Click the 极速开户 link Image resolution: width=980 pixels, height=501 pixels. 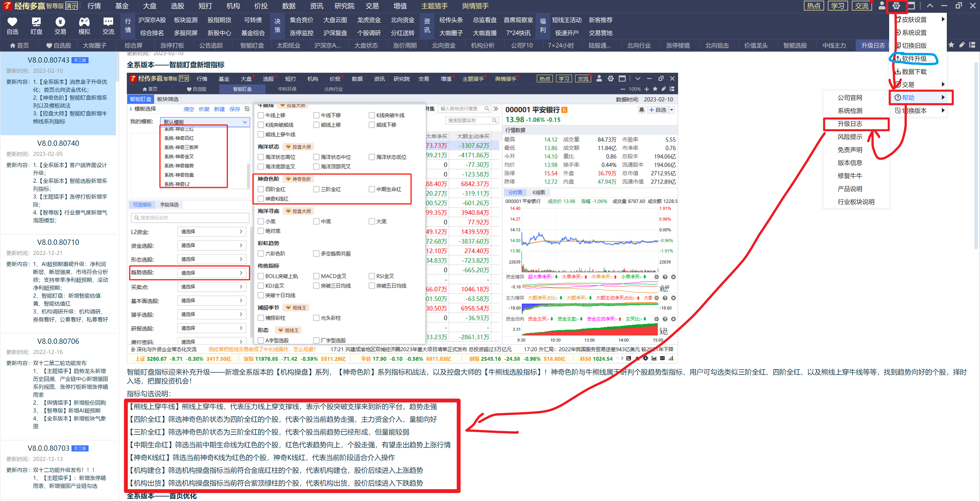[x=567, y=33]
